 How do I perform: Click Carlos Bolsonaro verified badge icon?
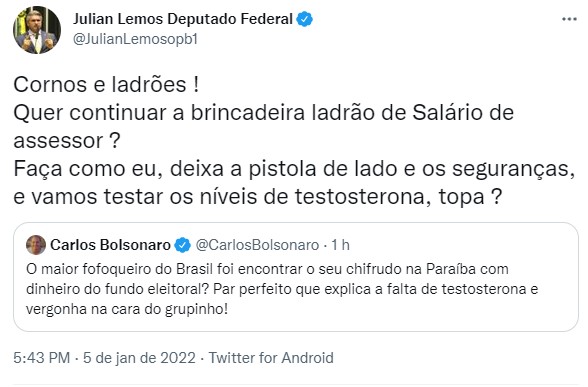tap(183, 245)
